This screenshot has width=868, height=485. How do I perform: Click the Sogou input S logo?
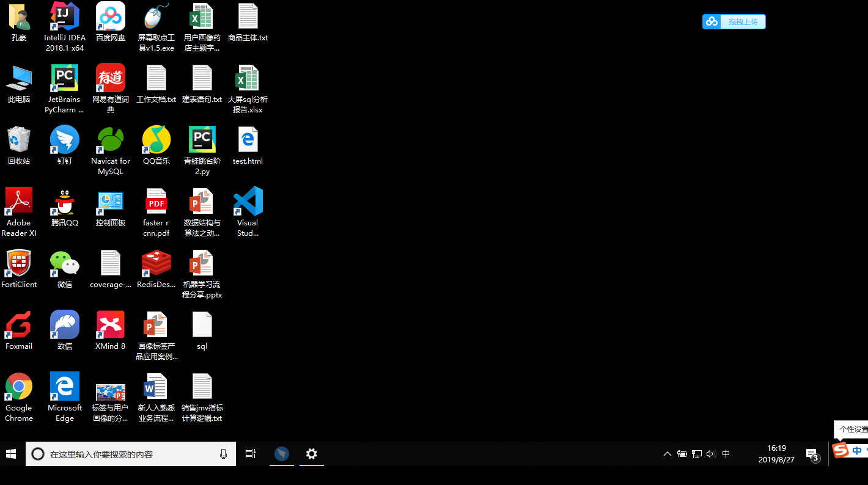point(841,450)
